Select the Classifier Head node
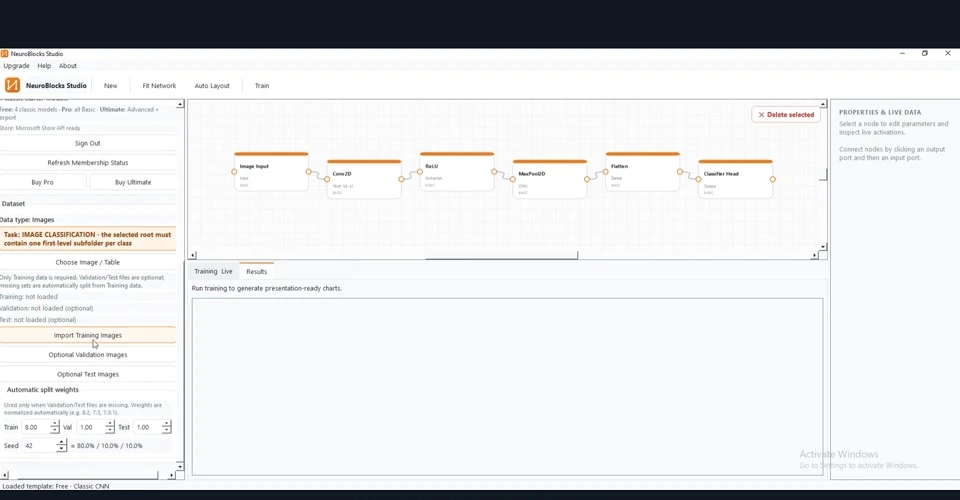This screenshot has height=500, width=960. pos(735,179)
